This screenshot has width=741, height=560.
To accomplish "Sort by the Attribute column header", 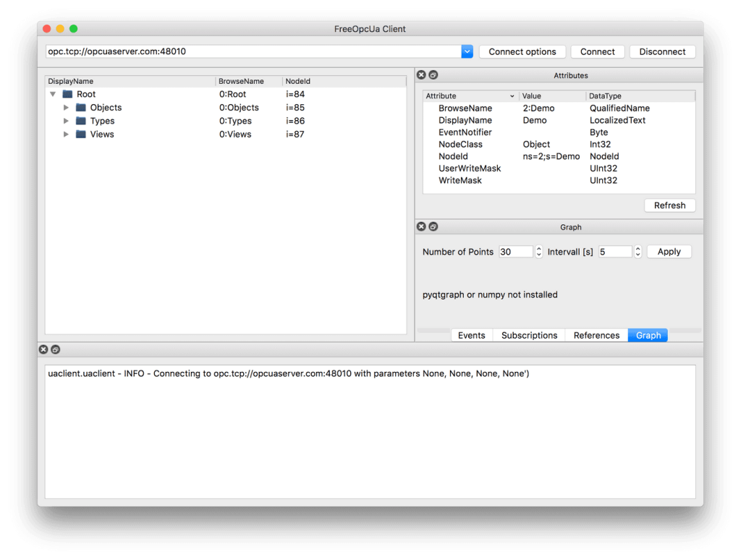I will (x=470, y=96).
